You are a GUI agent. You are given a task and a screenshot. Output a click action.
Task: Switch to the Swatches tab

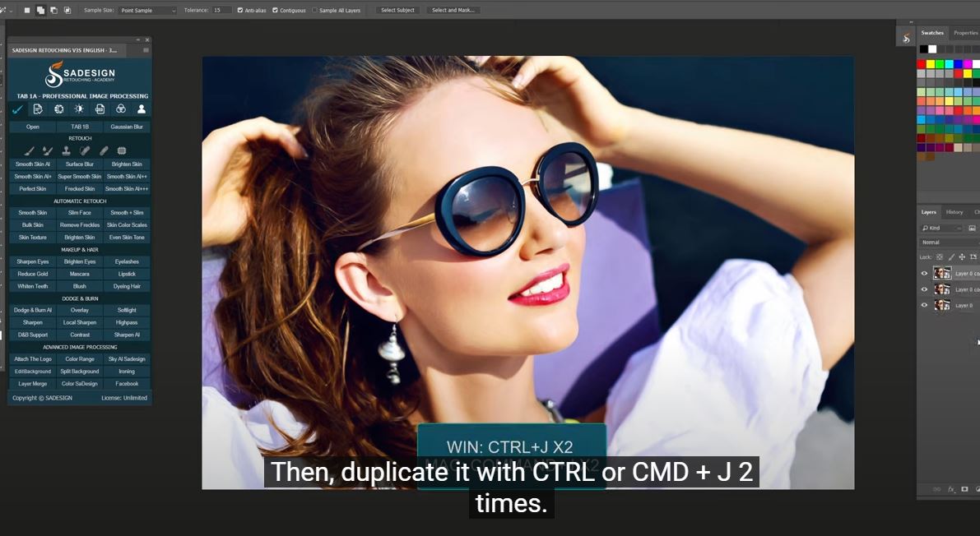pyautogui.click(x=932, y=33)
